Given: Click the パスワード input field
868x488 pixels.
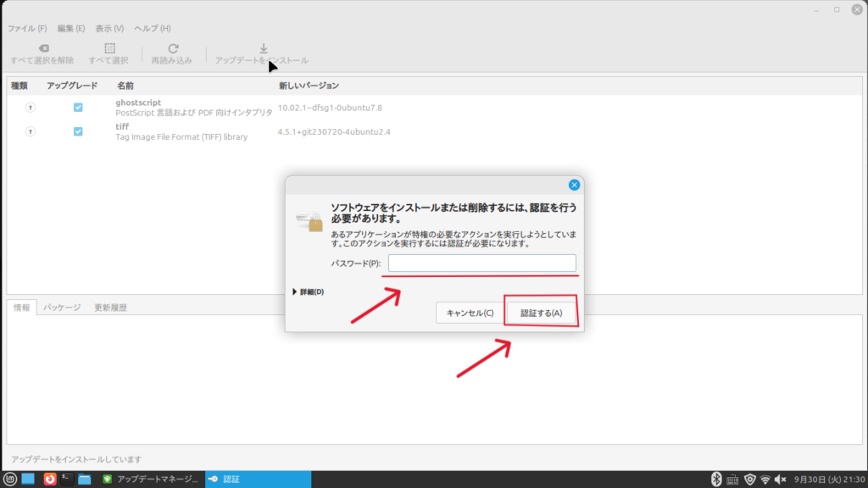Looking at the screenshot, I should [481, 263].
